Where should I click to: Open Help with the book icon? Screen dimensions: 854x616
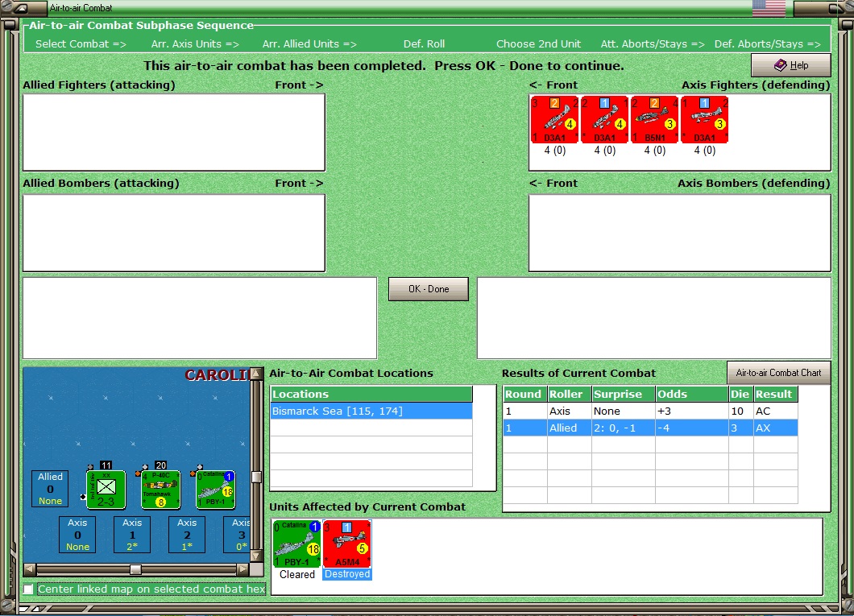[x=791, y=65]
